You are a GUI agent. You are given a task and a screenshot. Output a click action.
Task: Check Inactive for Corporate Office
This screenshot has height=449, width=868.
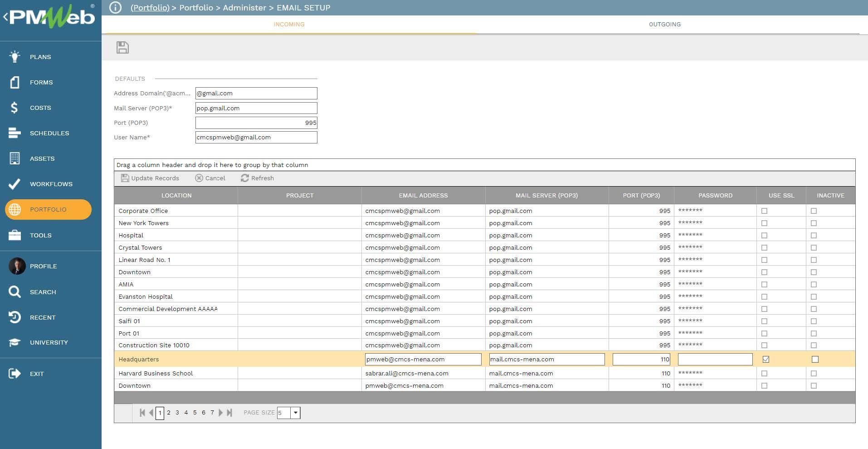click(814, 211)
